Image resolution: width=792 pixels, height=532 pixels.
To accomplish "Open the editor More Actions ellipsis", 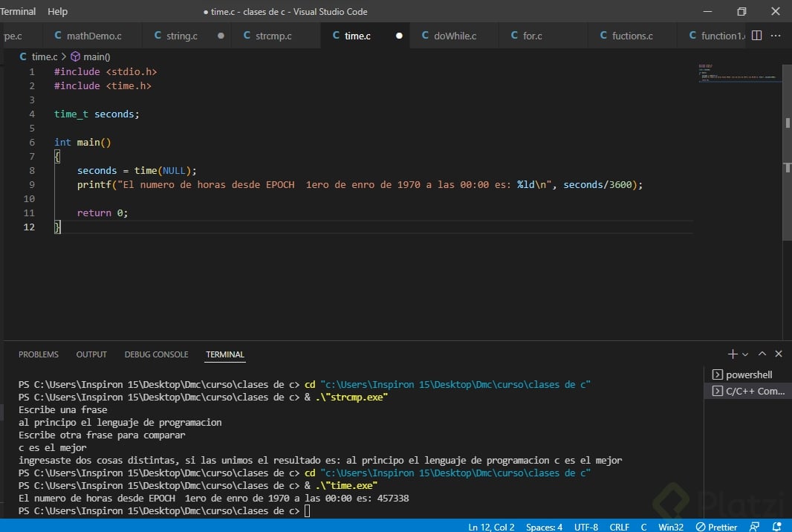I will pos(777,35).
